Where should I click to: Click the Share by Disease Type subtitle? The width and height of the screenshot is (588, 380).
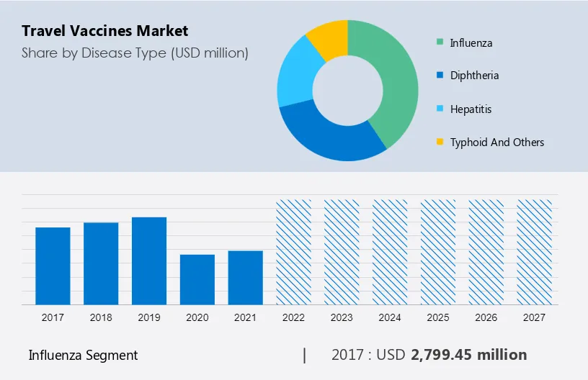point(135,53)
